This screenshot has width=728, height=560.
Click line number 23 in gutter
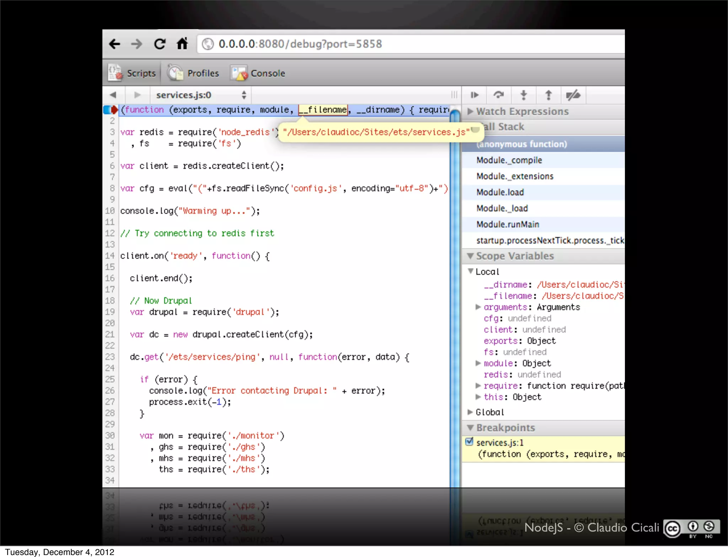[110, 357]
